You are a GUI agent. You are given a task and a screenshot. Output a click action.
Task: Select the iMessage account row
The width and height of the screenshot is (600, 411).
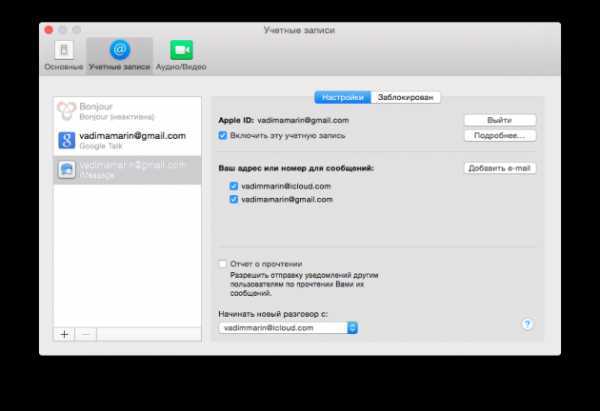pos(127,170)
